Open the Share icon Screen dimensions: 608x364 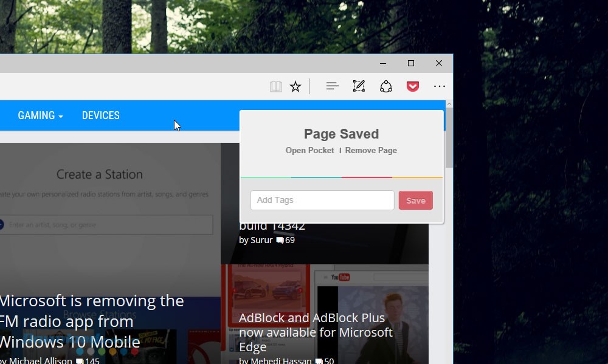(x=386, y=86)
